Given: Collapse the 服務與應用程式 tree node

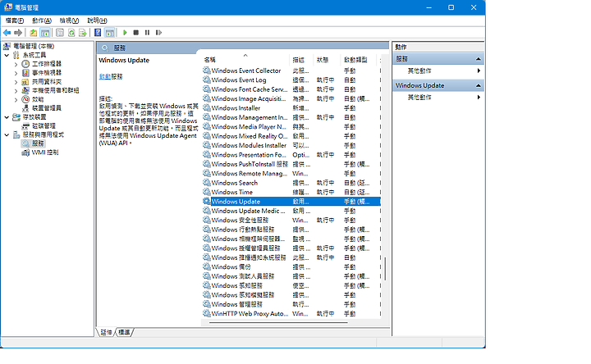Looking at the screenshot, I should pos(7,134).
